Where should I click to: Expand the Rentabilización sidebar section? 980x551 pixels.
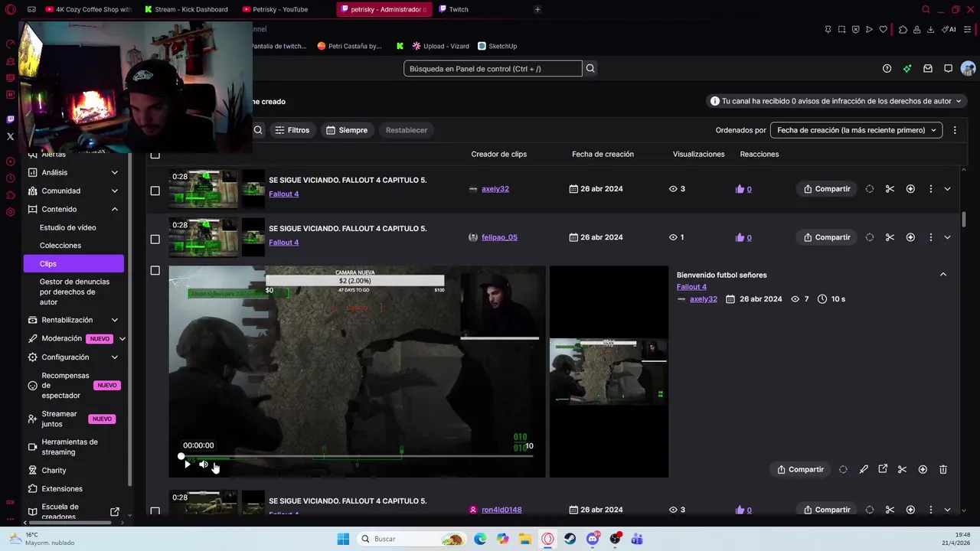coord(115,320)
